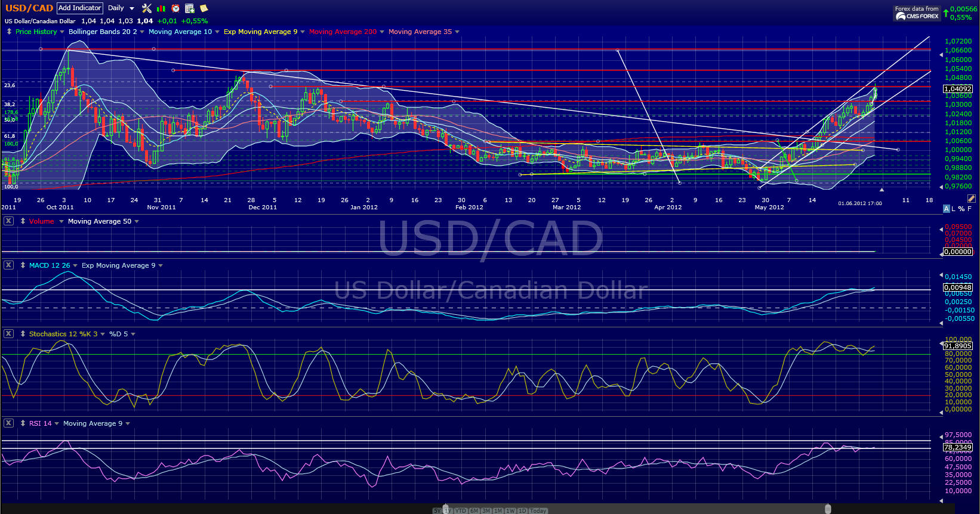Click the current price label 1,04092

pyautogui.click(x=958, y=89)
